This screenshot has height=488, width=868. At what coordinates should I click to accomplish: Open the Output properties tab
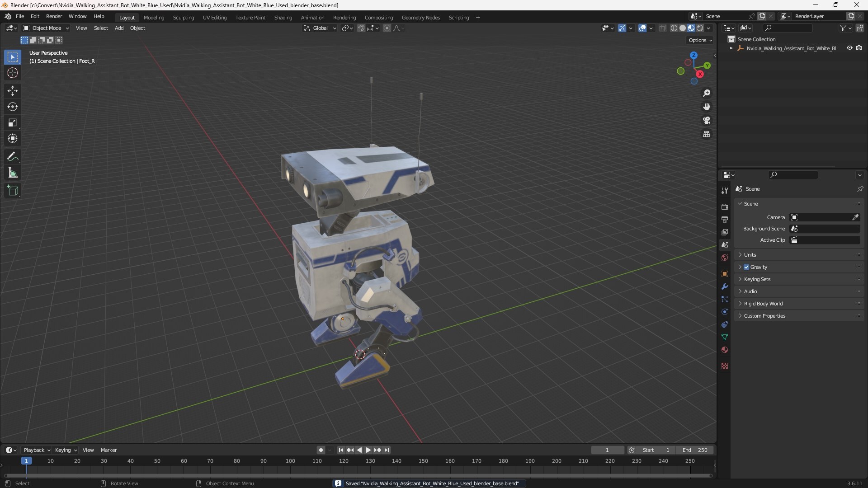click(x=725, y=219)
